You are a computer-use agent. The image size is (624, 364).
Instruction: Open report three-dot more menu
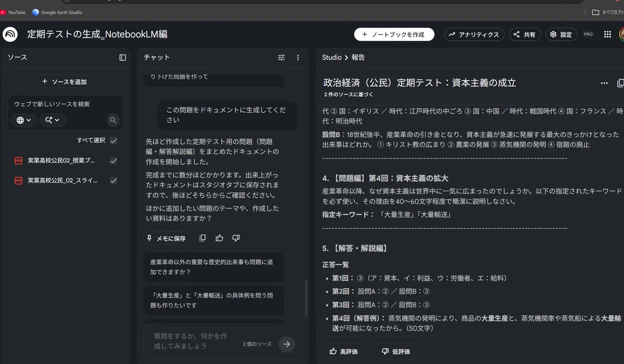[x=604, y=83]
